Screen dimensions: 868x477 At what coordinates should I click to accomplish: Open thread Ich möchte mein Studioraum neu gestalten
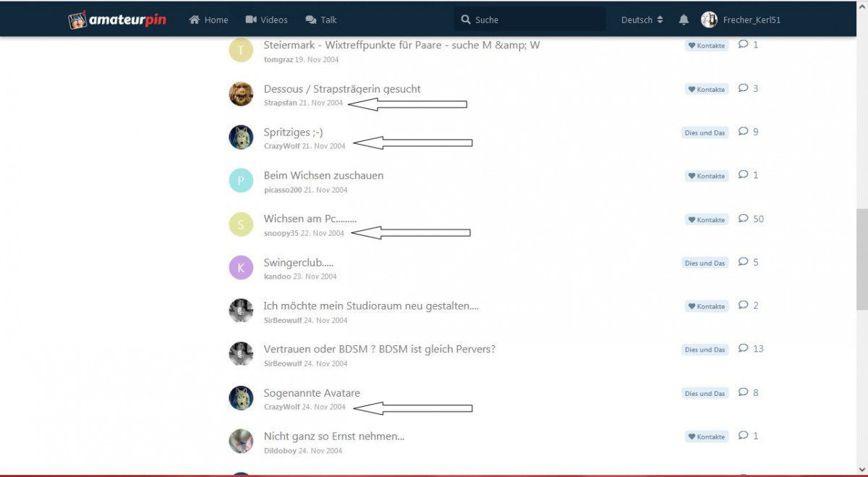click(x=370, y=306)
